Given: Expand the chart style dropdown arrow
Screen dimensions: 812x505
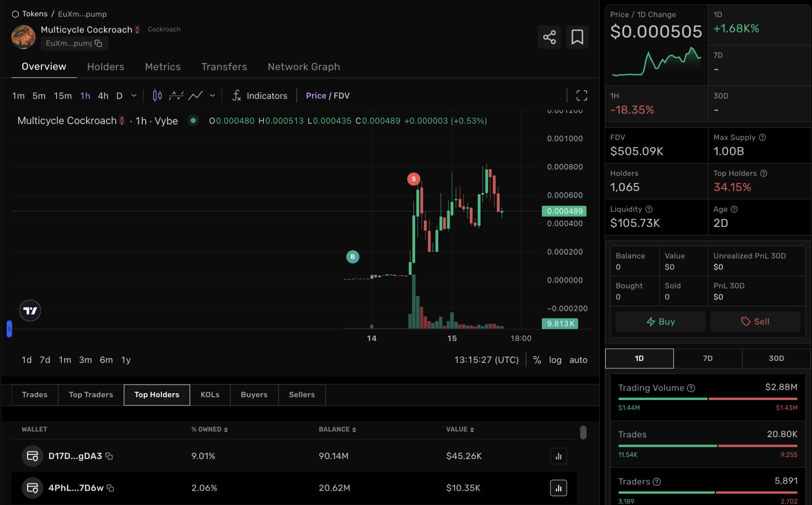Looking at the screenshot, I should point(212,96).
